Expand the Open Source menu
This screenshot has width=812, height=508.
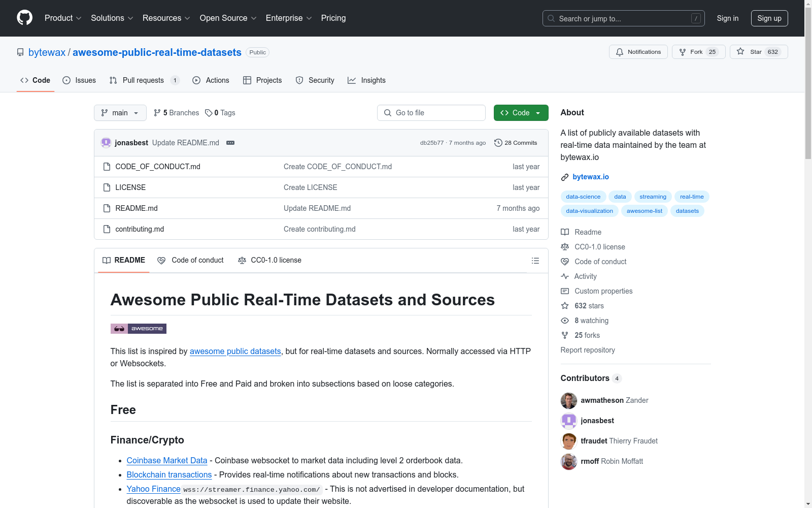tap(228, 18)
